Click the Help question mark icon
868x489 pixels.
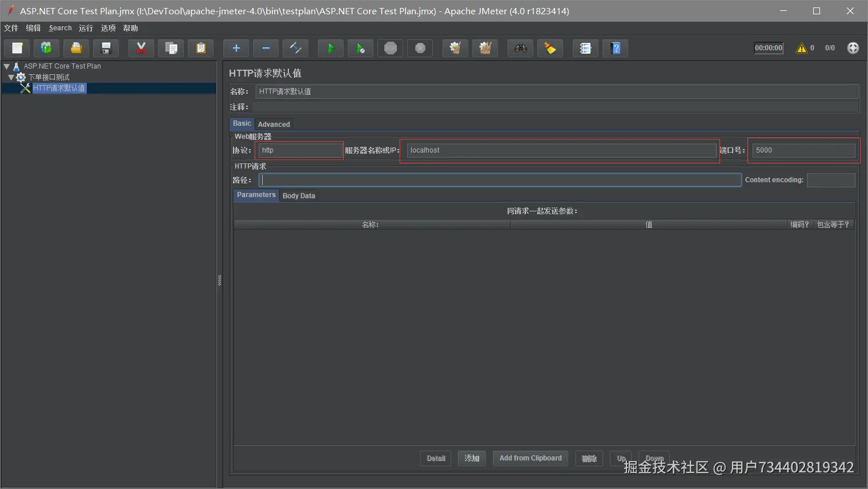tap(615, 49)
